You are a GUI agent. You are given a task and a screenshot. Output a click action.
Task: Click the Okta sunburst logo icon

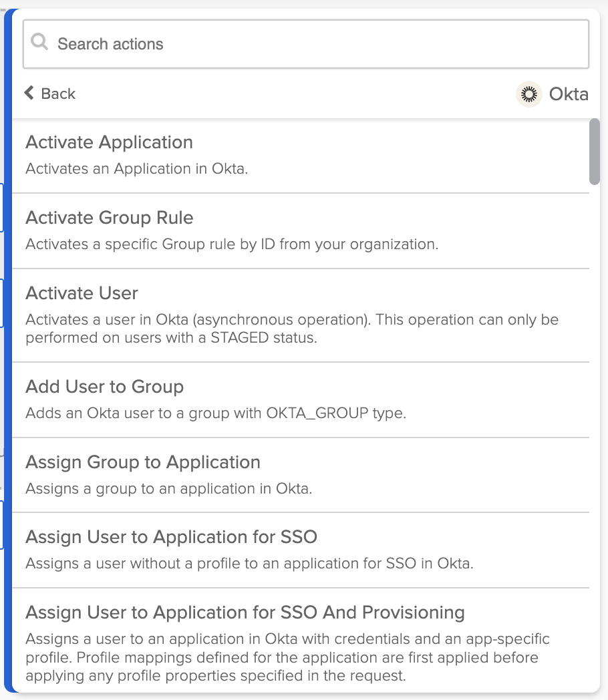tap(529, 94)
